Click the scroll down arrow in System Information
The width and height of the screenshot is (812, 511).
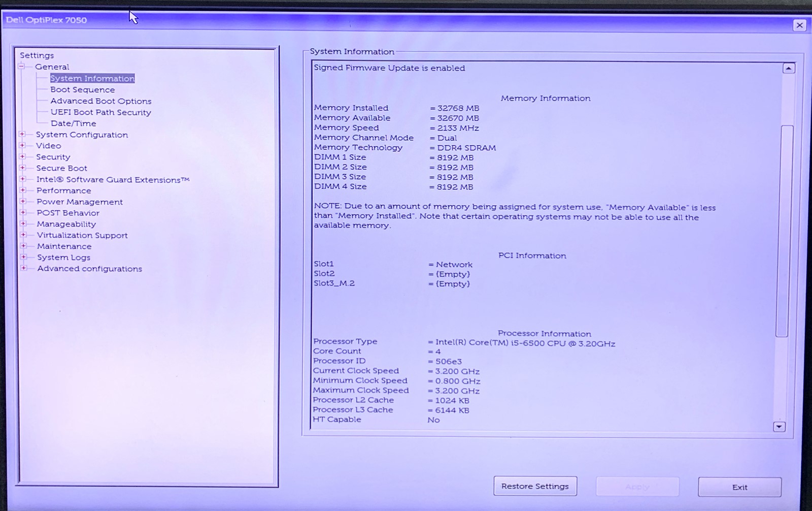[779, 427]
